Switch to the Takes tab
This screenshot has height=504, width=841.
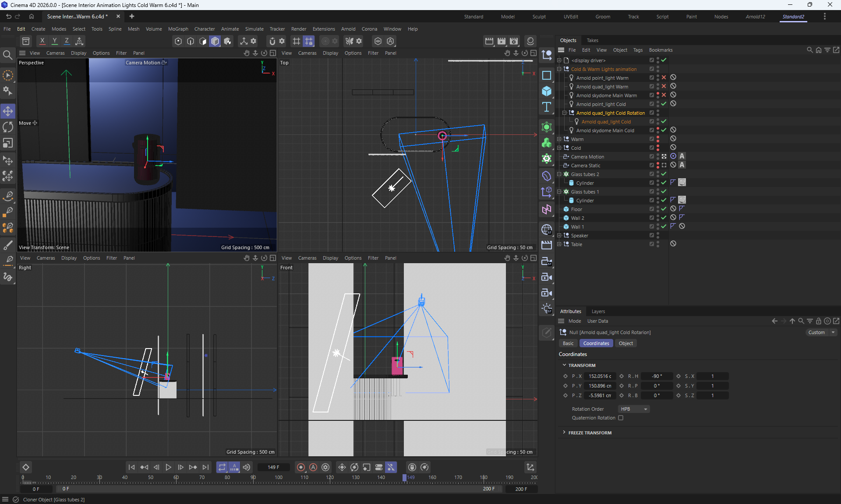[592, 40]
